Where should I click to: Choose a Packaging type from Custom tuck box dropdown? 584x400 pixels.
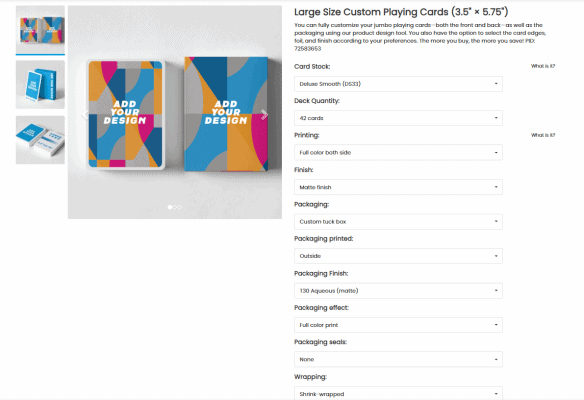point(398,222)
